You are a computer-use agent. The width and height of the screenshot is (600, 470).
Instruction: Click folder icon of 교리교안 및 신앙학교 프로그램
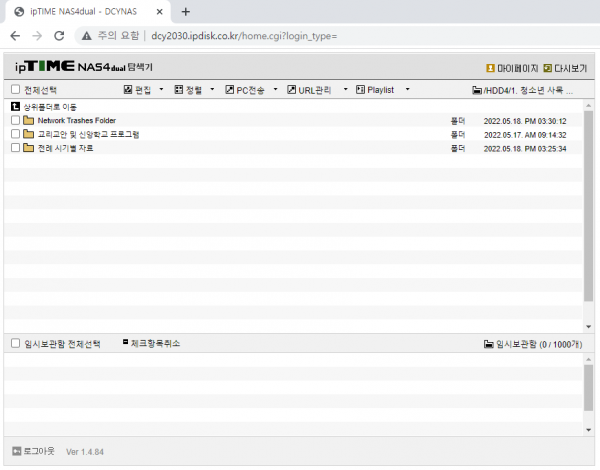pos(28,134)
